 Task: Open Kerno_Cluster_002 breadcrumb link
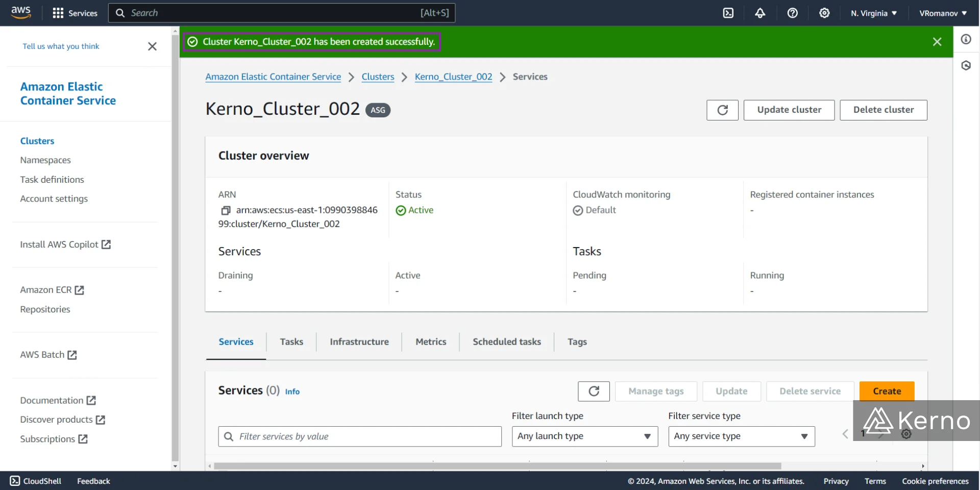coord(453,77)
